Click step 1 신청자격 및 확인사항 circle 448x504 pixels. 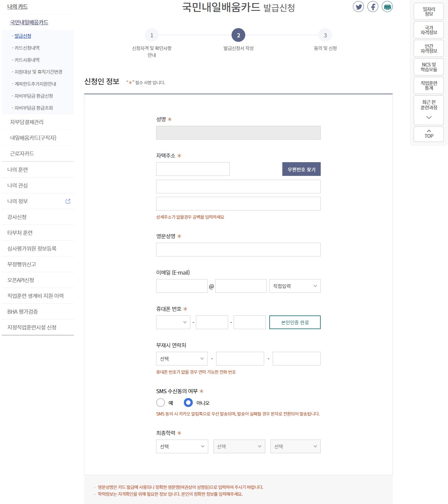click(x=152, y=35)
